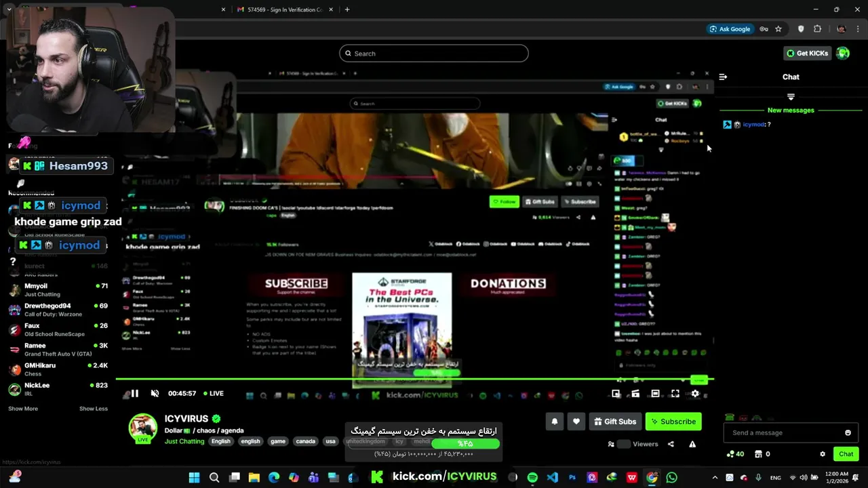Viewport: 868px width, 488px height.
Task: Open the Gift Subs button
Action: click(615, 422)
